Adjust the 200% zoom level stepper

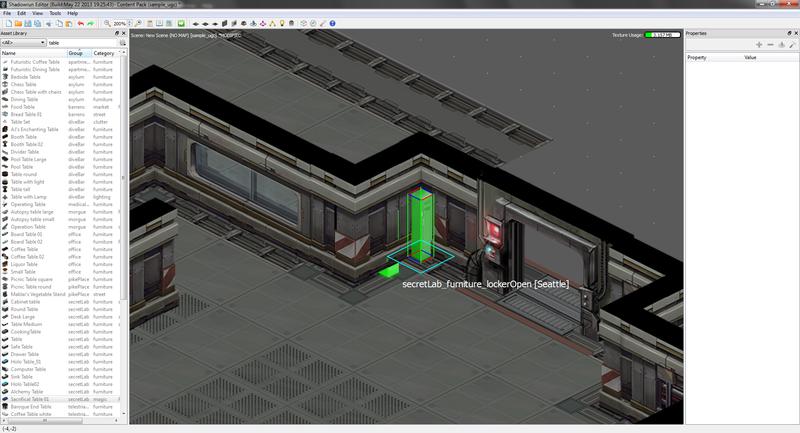129,23
